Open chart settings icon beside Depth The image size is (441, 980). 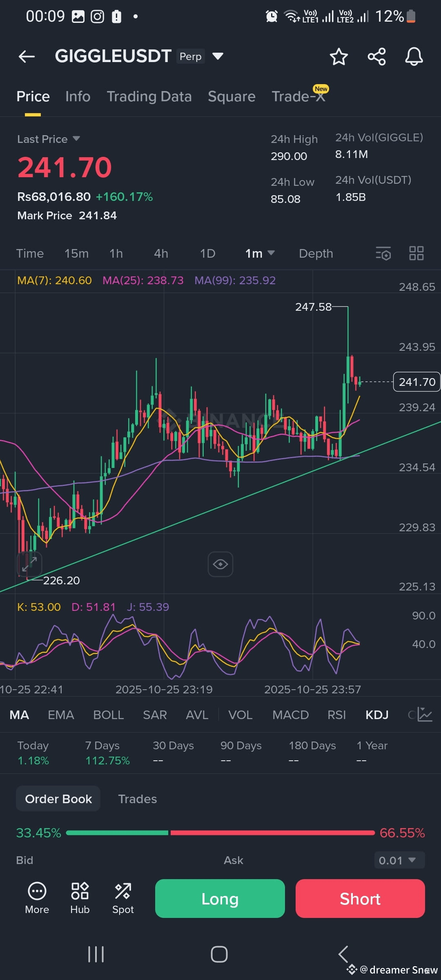point(383,254)
